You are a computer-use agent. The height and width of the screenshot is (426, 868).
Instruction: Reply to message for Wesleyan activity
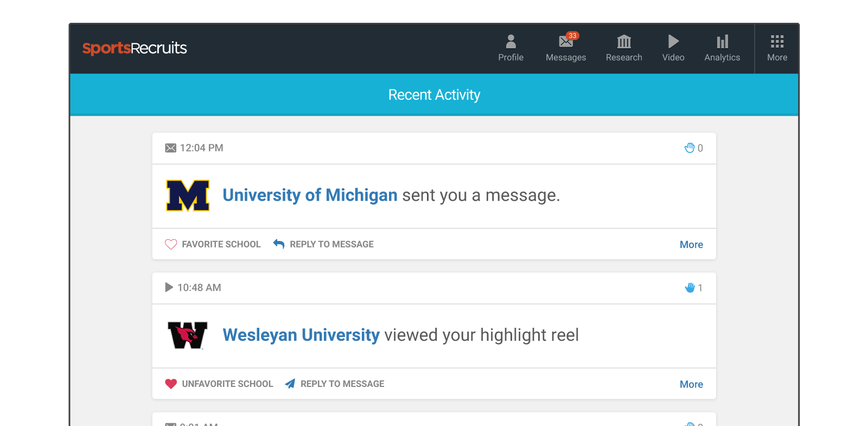pyautogui.click(x=335, y=384)
